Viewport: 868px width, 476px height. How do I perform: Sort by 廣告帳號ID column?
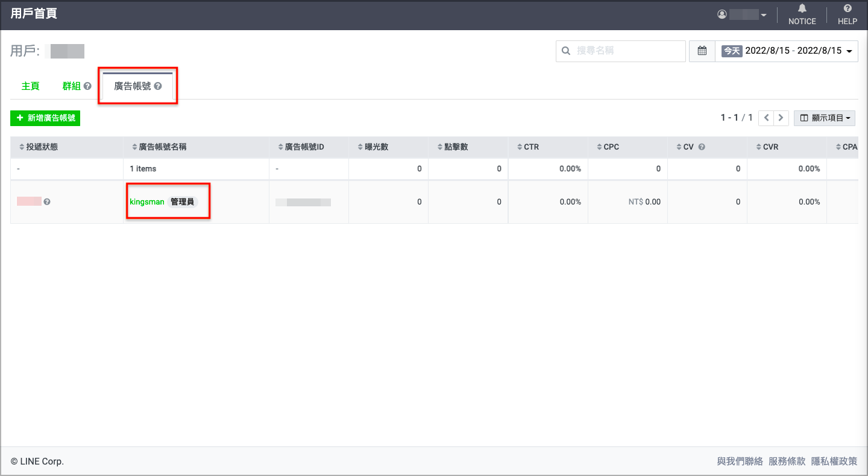coord(301,147)
